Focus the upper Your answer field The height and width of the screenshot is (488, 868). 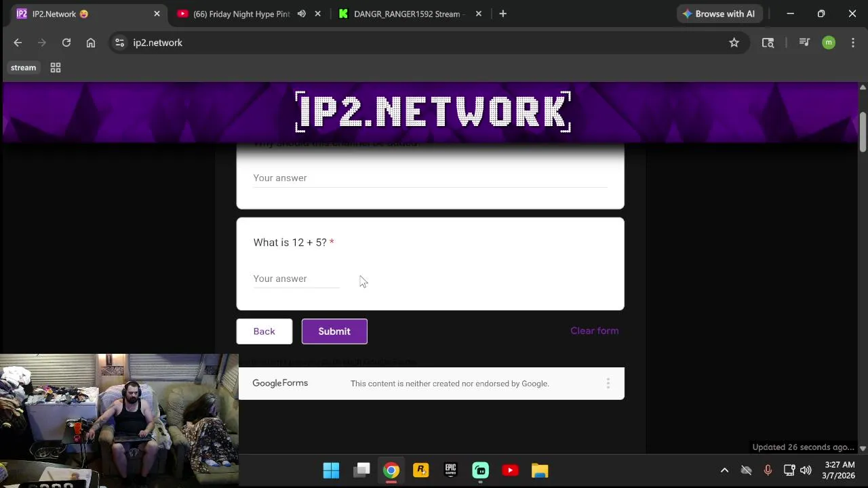(x=430, y=178)
